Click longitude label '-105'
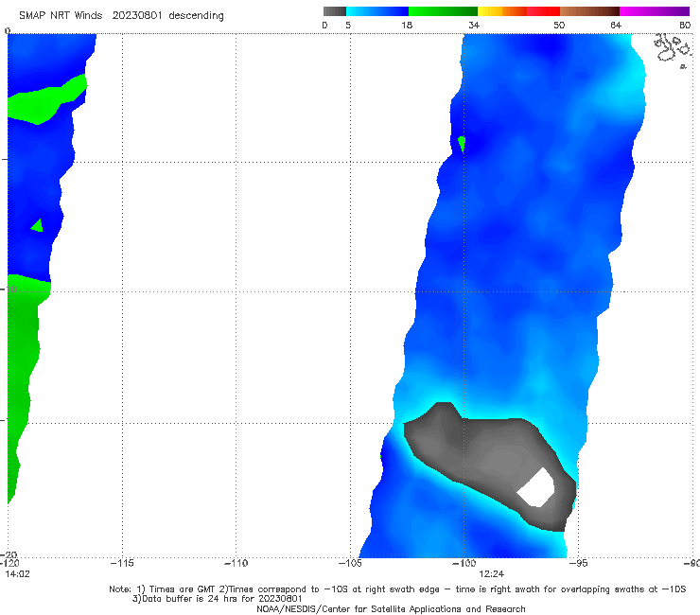 pyautogui.click(x=350, y=563)
